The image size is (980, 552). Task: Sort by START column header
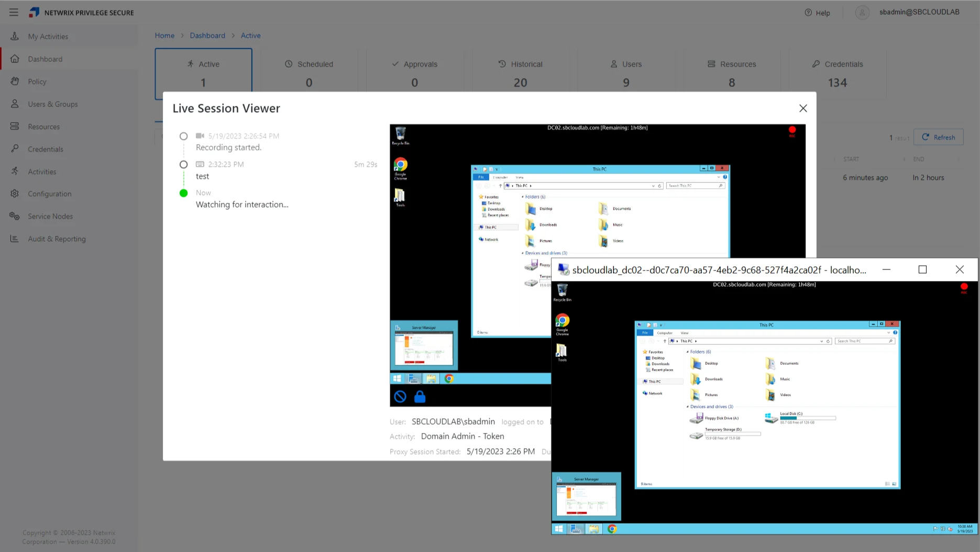click(851, 159)
